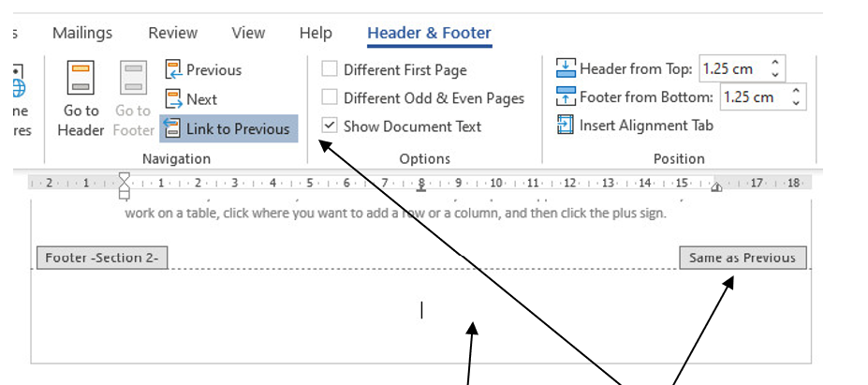Enable Different First Page checkbox
Viewport: 868px width, 385px height.
(330, 69)
